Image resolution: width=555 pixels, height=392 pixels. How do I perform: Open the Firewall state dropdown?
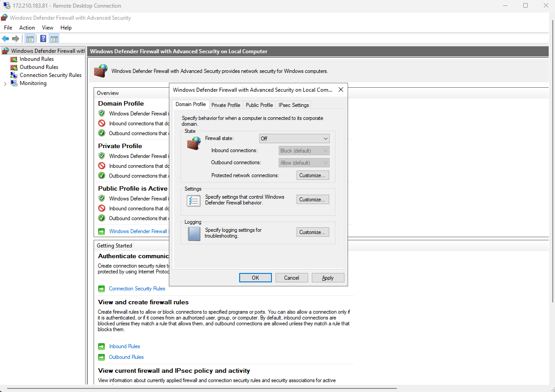[x=294, y=139]
